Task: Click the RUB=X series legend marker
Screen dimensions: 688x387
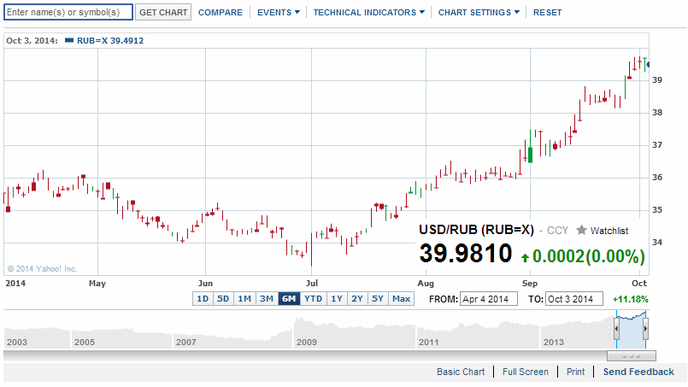Action: pyautogui.click(x=69, y=40)
